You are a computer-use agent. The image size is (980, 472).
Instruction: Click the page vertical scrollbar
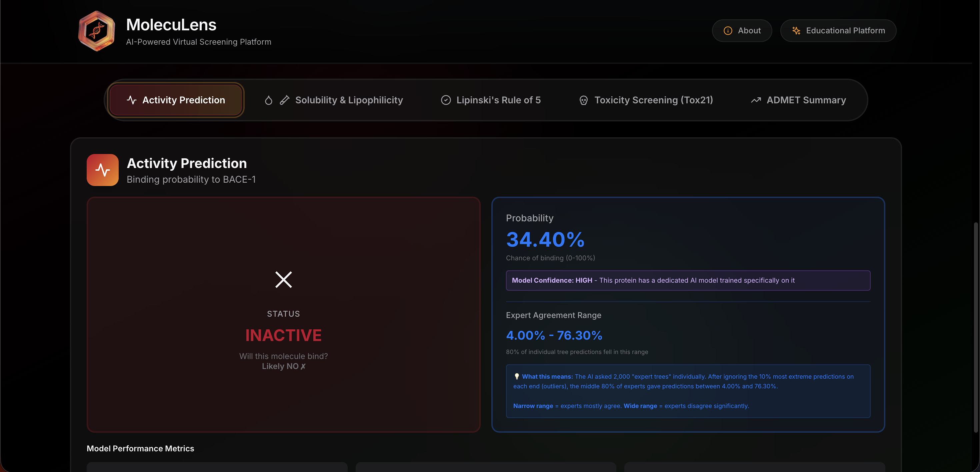pyautogui.click(x=975, y=327)
